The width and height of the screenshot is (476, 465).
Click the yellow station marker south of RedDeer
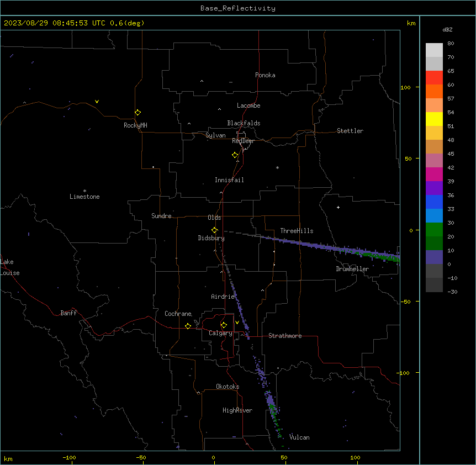(x=235, y=155)
